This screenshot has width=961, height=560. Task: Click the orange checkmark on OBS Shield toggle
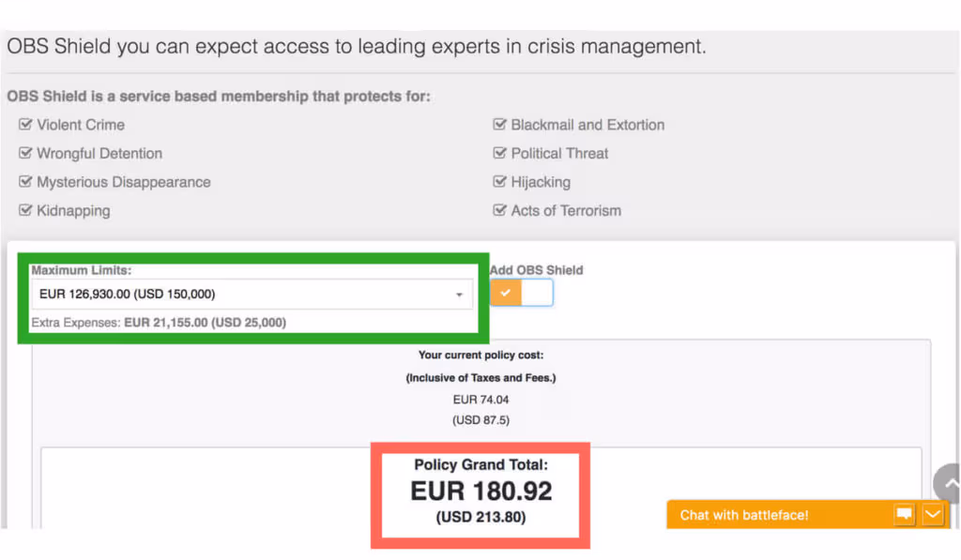point(506,293)
